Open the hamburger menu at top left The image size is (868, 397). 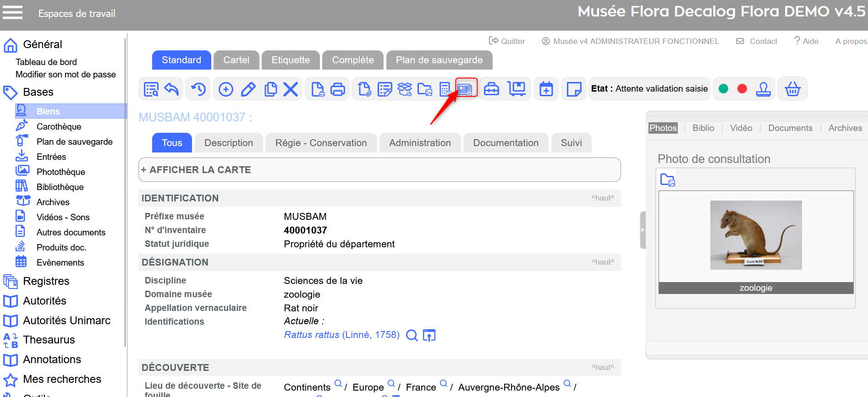click(x=12, y=12)
